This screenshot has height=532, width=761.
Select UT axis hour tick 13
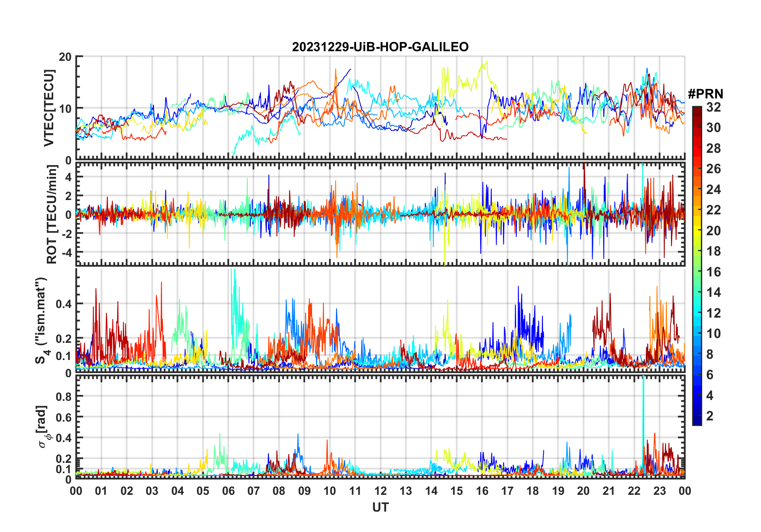pyautogui.click(x=406, y=491)
